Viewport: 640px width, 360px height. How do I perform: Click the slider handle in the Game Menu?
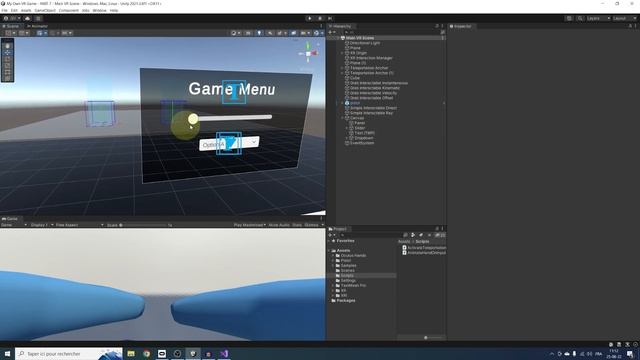point(193,119)
